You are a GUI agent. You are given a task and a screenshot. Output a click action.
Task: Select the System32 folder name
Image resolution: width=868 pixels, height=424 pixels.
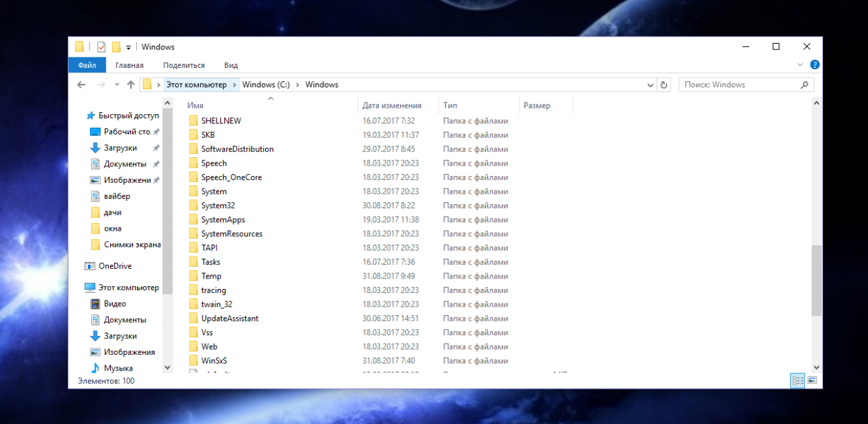click(x=218, y=205)
